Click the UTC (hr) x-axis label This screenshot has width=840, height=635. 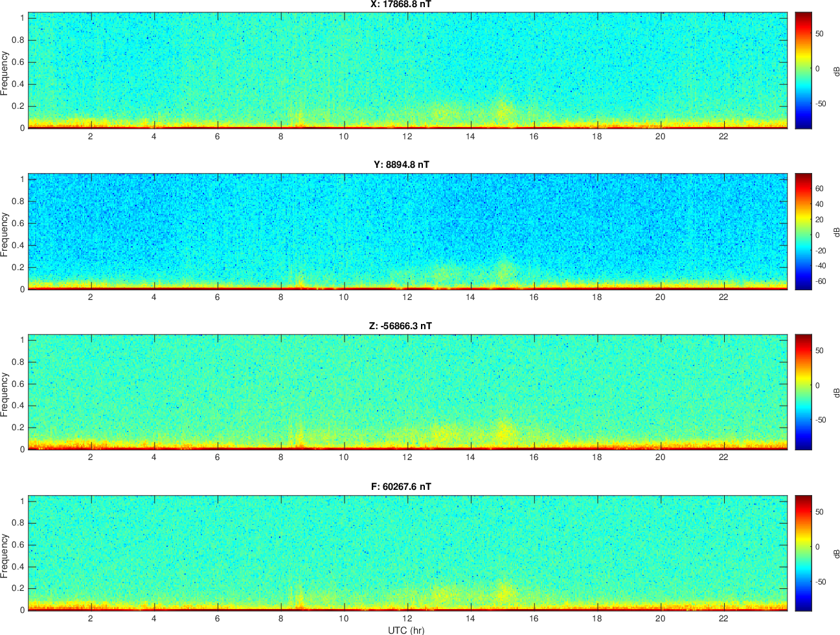(x=406, y=630)
